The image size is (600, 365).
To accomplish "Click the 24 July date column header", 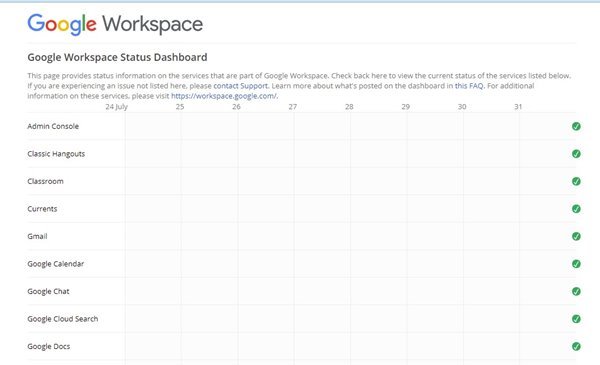I will click(x=117, y=107).
